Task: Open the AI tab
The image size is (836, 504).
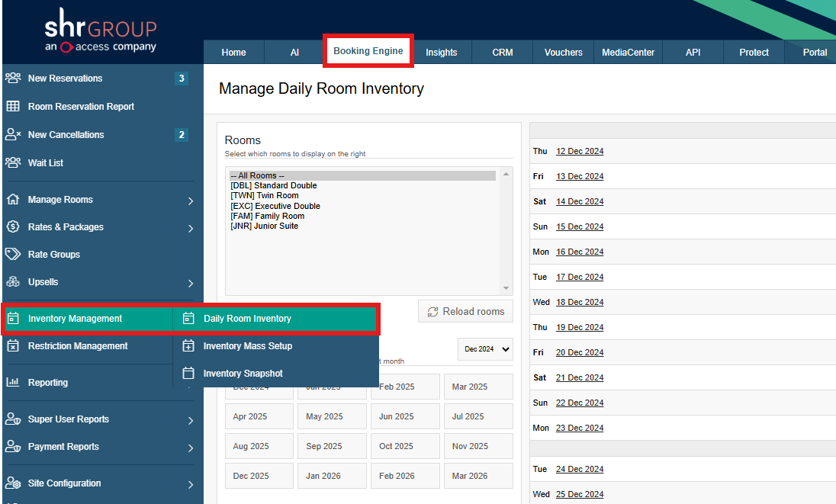Action: point(294,52)
